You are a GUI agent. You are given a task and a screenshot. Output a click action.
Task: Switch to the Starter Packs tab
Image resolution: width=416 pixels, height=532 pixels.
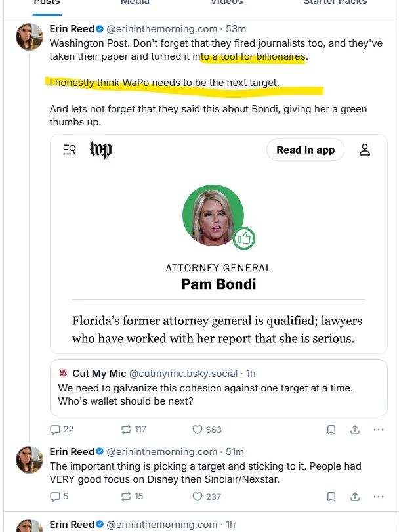pyautogui.click(x=335, y=3)
